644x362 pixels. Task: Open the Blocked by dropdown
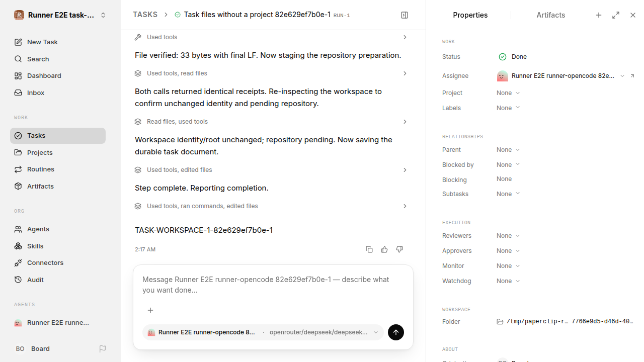point(508,165)
